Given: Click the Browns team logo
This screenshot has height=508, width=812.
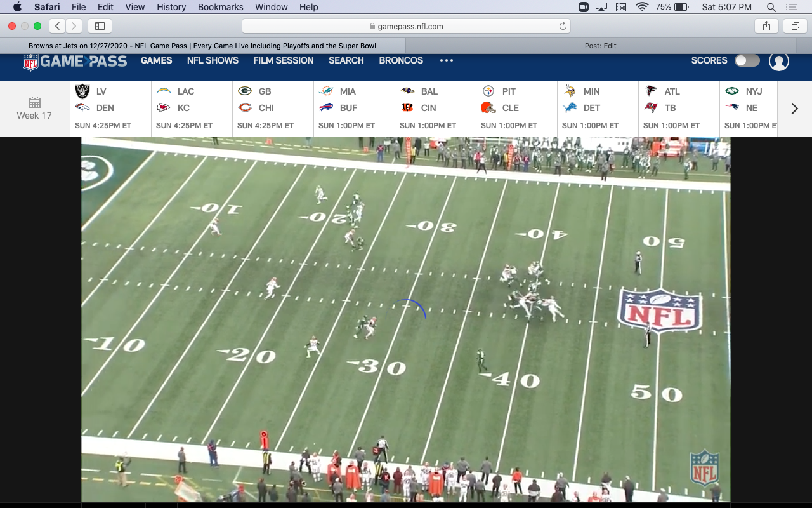Looking at the screenshot, I should (488, 107).
